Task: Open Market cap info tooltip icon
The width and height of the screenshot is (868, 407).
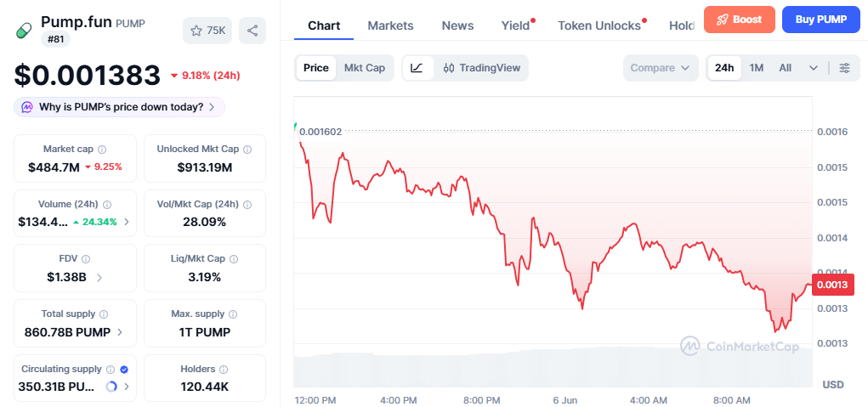Action: click(102, 150)
